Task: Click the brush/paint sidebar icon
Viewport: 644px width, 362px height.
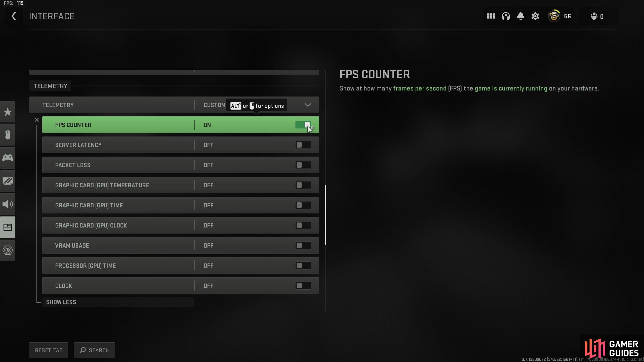Action: (x=8, y=181)
